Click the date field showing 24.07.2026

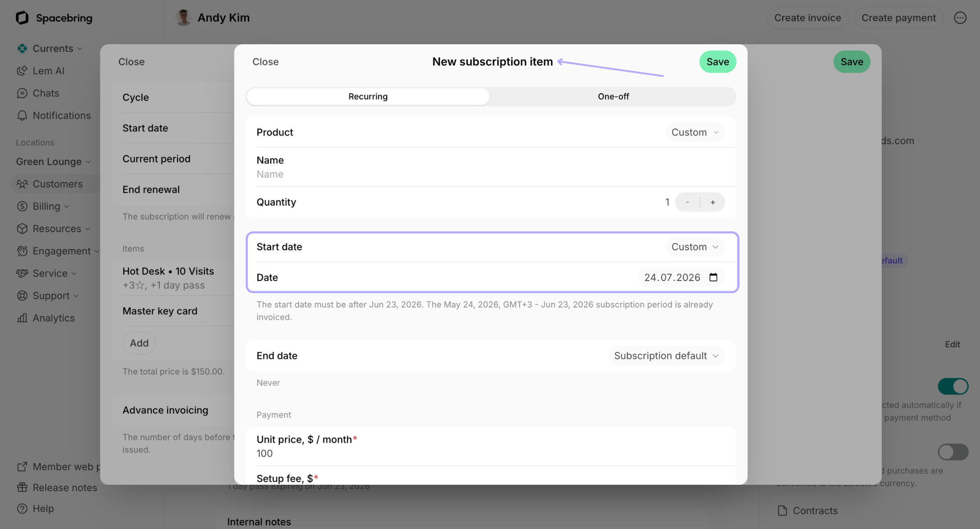(x=681, y=277)
